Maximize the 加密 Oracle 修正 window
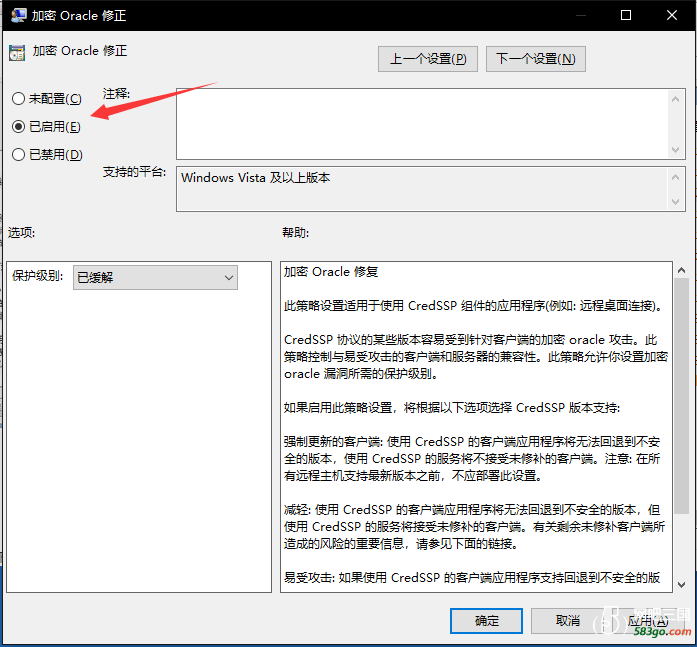 (626, 15)
